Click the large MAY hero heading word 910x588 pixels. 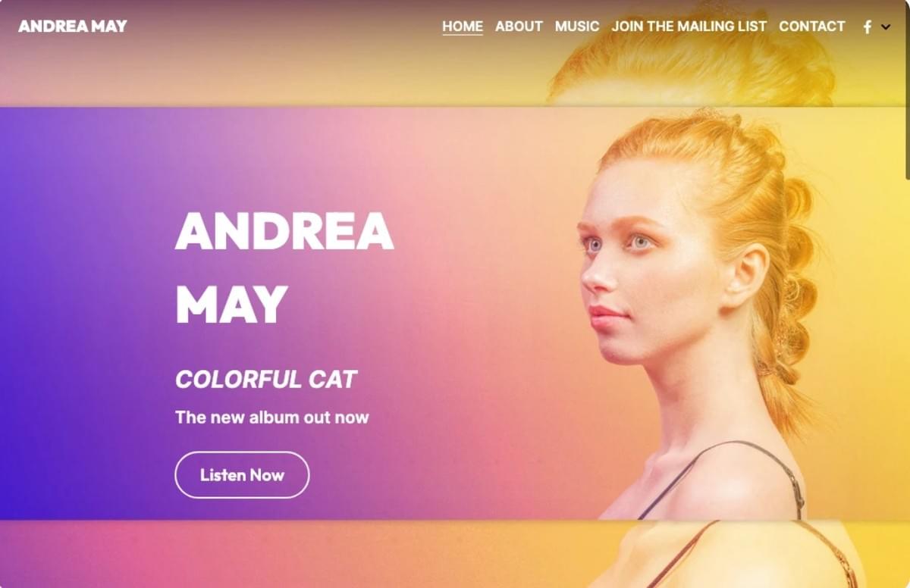coord(231,305)
